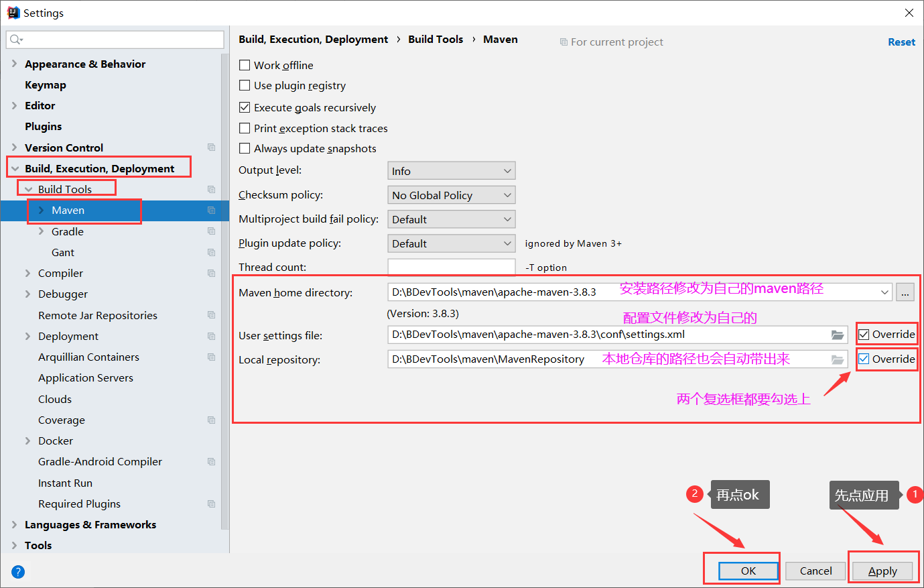
Task: Click project-level icon on Remote Jar Repositories row
Action: (212, 315)
